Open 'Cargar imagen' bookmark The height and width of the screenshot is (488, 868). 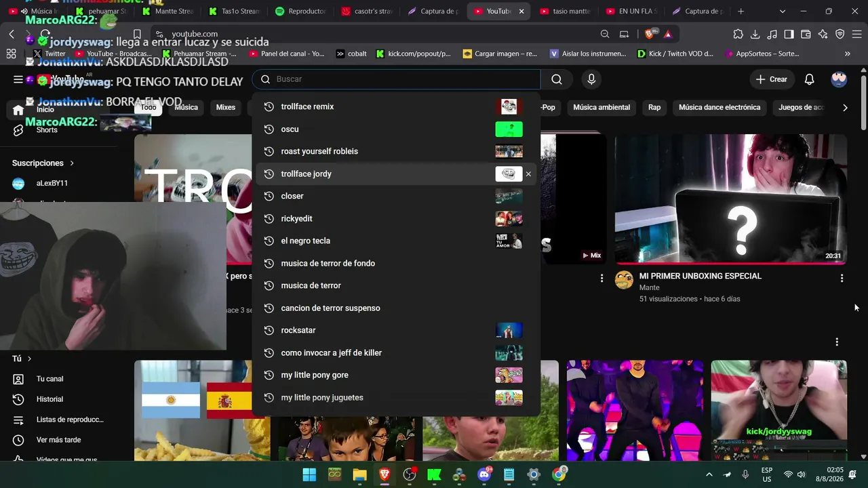[x=500, y=54]
